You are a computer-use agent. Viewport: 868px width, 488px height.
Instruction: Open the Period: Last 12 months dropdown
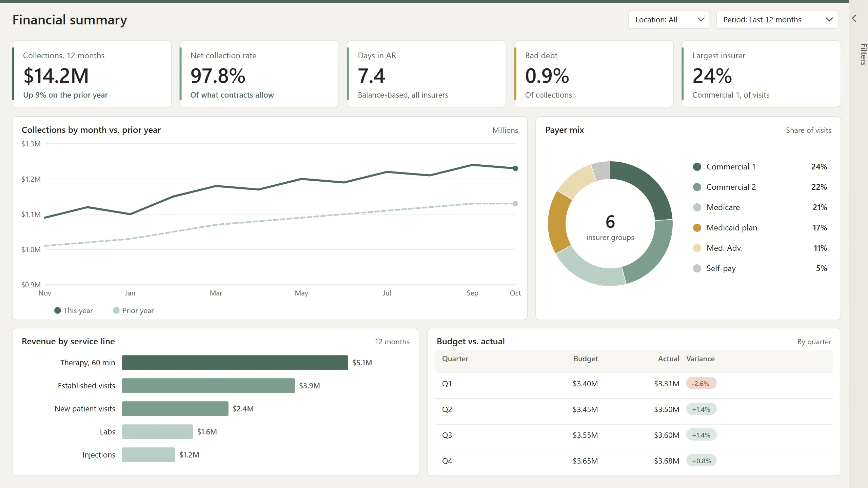click(777, 20)
